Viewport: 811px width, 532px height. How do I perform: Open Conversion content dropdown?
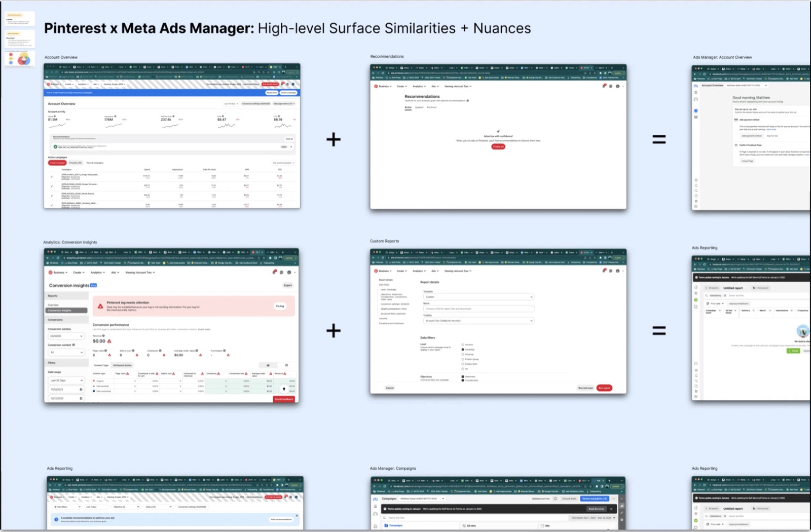(x=66, y=352)
